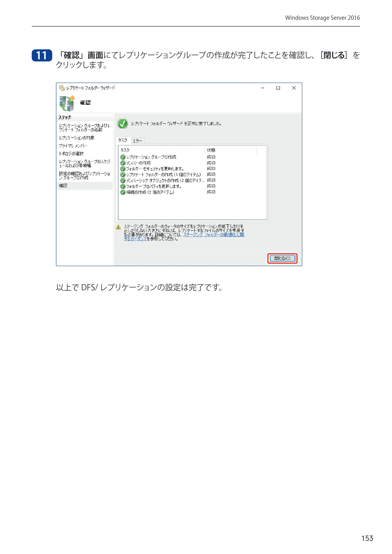
Task: Select the step トポロジの選択
Action: (x=71, y=154)
